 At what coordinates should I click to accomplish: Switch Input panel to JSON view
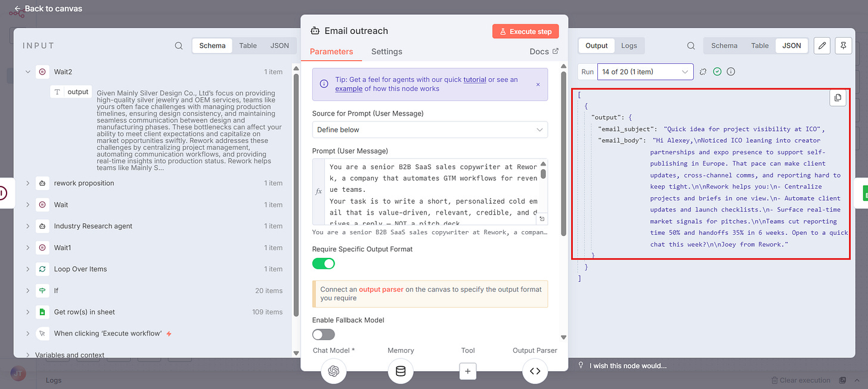click(x=280, y=45)
